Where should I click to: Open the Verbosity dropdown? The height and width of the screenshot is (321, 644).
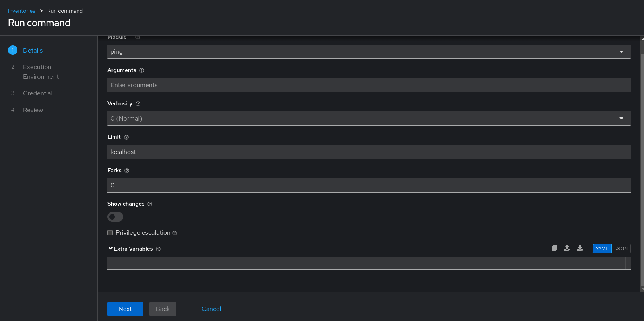[x=369, y=119]
